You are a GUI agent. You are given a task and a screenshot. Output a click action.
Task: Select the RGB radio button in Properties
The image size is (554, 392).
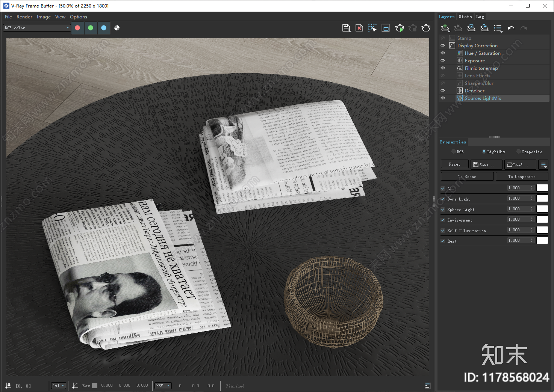click(x=454, y=151)
